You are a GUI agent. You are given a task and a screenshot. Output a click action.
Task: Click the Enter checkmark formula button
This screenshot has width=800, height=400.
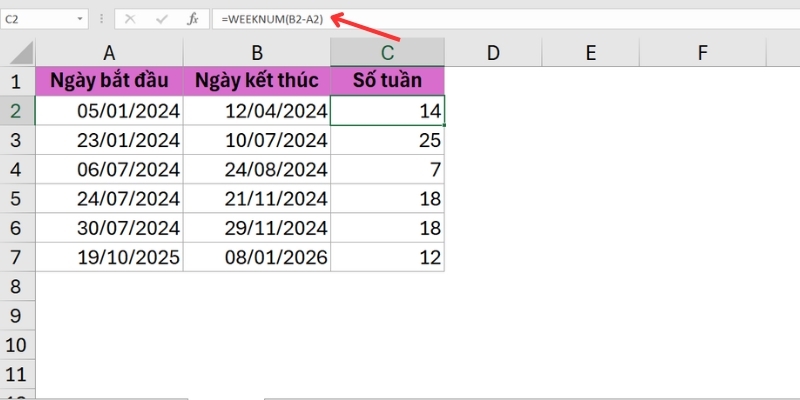tap(163, 20)
